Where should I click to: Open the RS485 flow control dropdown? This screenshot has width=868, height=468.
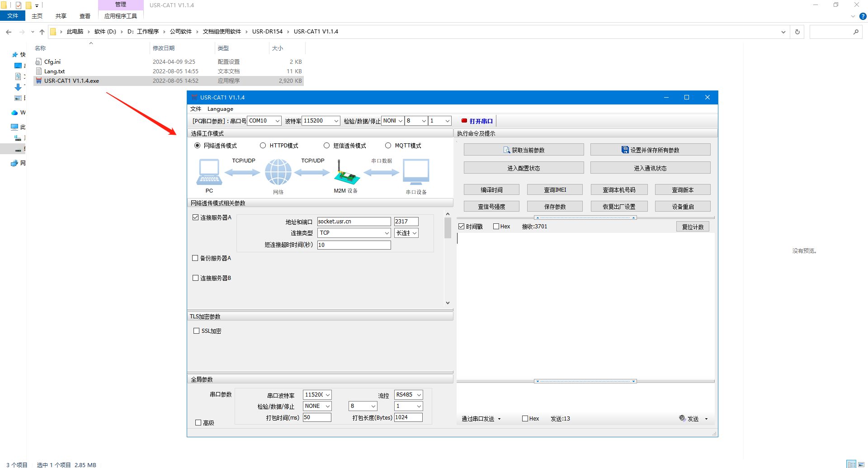point(408,395)
